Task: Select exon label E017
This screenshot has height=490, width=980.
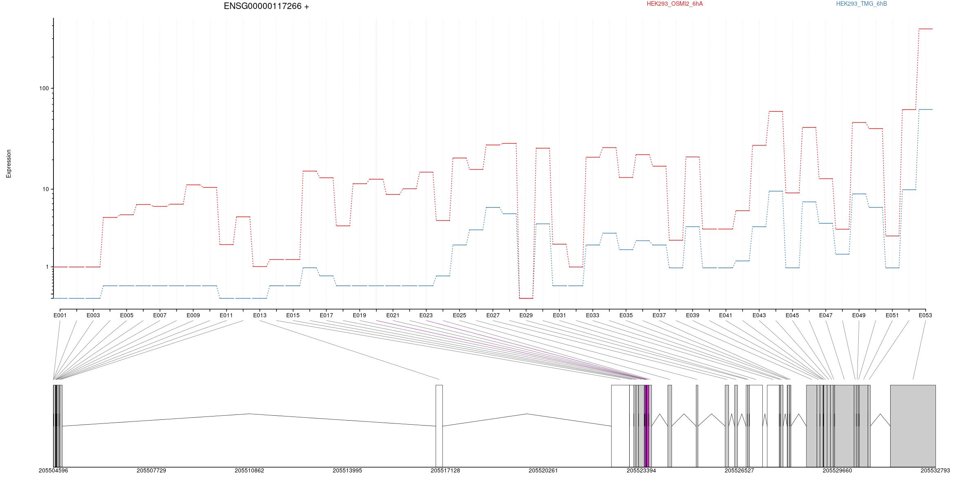Action: coord(326,315)
